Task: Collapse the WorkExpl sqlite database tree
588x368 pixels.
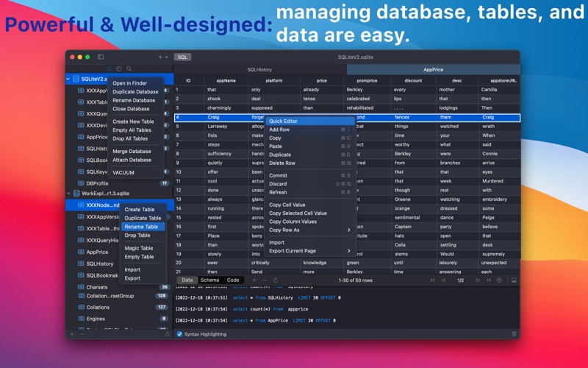Action: (68, 194)
